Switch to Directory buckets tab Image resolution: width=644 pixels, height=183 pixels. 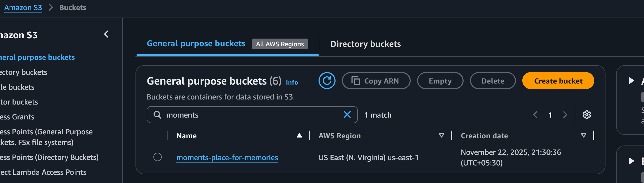[x=365, y=44]
